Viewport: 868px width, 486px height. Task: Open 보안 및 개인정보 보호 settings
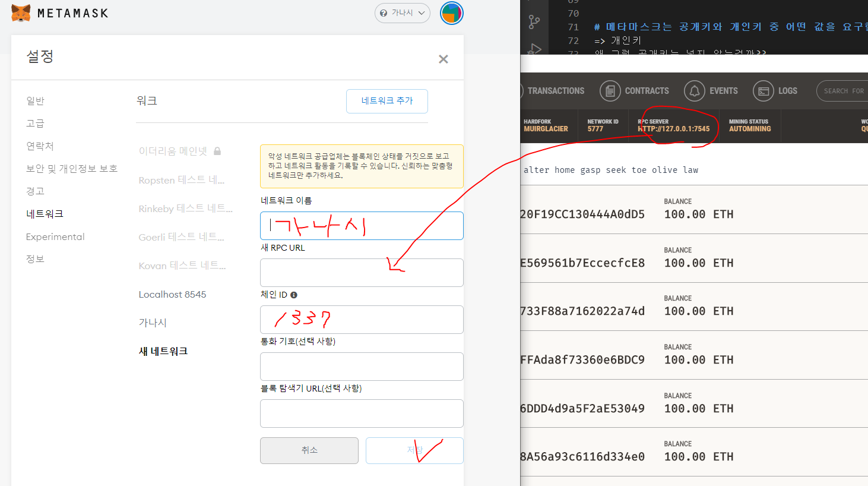click(72, 168)
